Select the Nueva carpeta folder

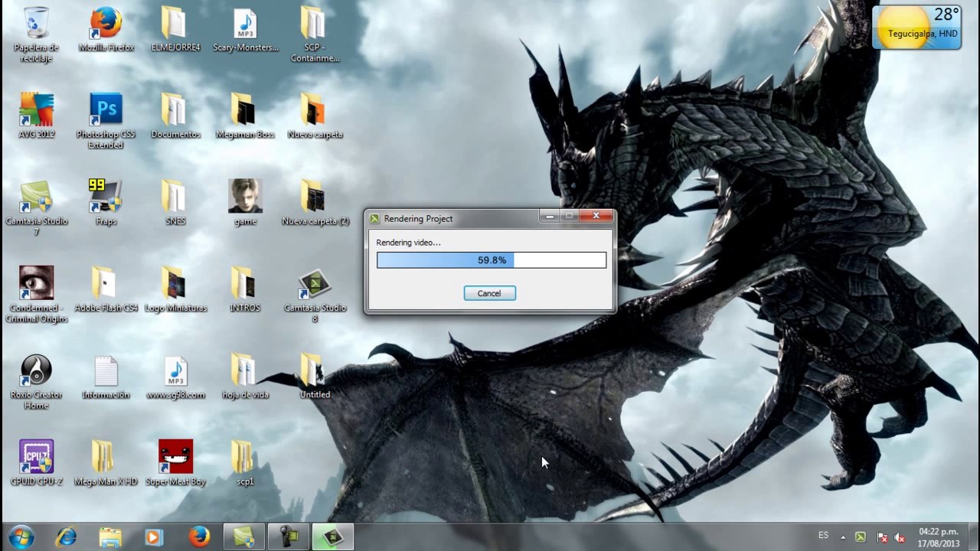[315, 116]
